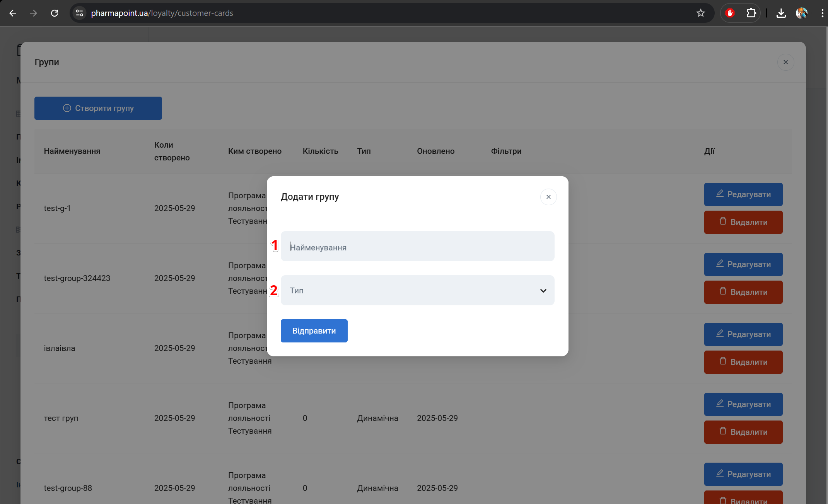Bookmark page with star icon
This screenshot has width=828, height=504.
click(700, 13)
